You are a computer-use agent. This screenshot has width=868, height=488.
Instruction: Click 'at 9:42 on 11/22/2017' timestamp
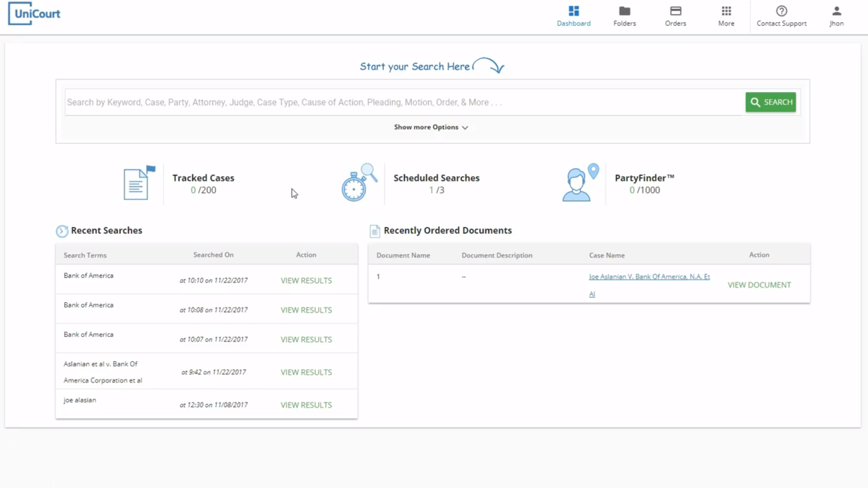click(x=214, y=372)
